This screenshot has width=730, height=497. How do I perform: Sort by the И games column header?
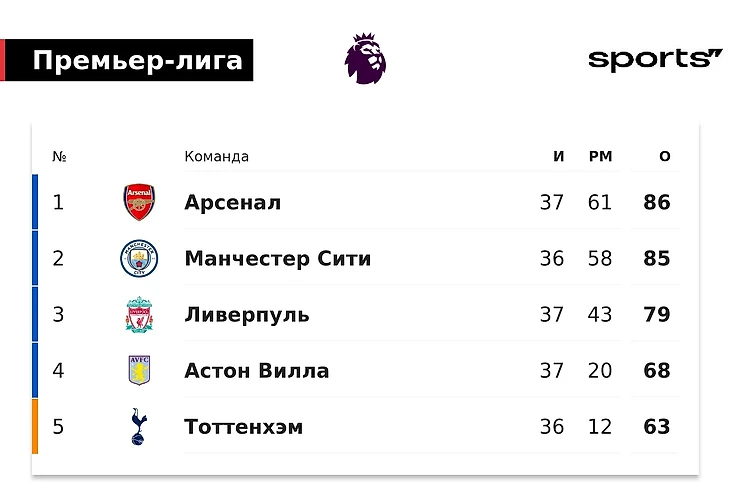point(559,156)
